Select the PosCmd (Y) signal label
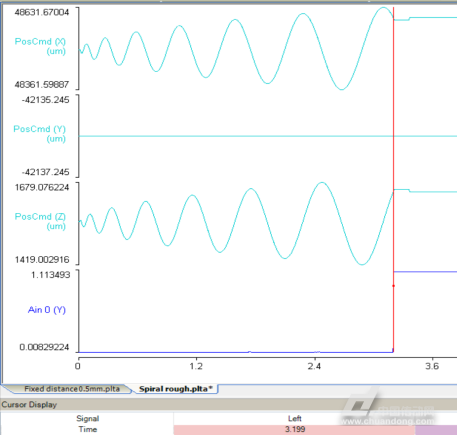Screen dimensions: 457x436 [39, 133]
